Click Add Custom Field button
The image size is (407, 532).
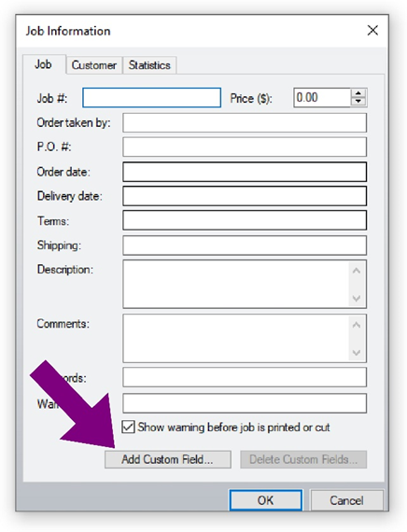168,459
